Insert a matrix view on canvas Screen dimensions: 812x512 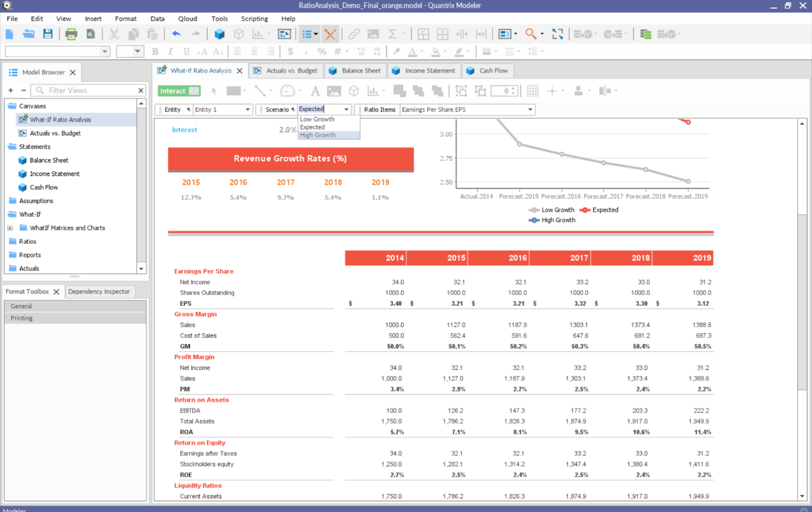(354, 91)
